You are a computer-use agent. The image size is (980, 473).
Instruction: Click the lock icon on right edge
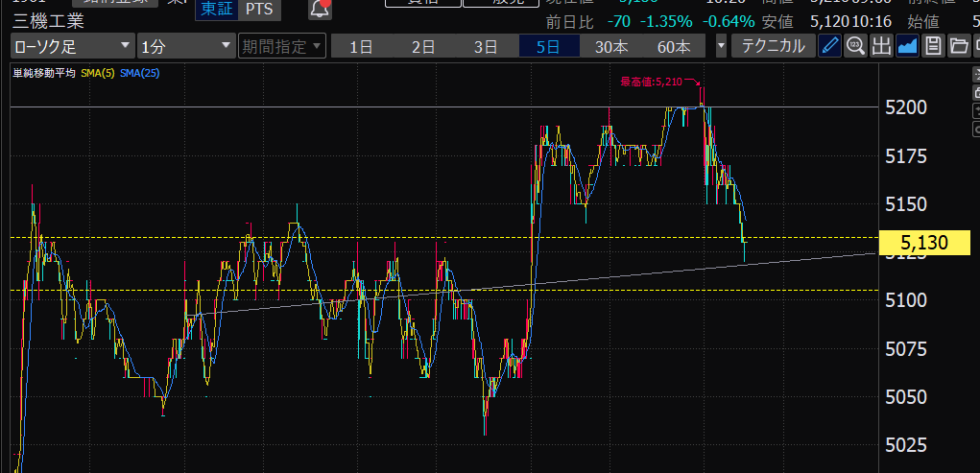pyautogui.click(x=976, y=93)
